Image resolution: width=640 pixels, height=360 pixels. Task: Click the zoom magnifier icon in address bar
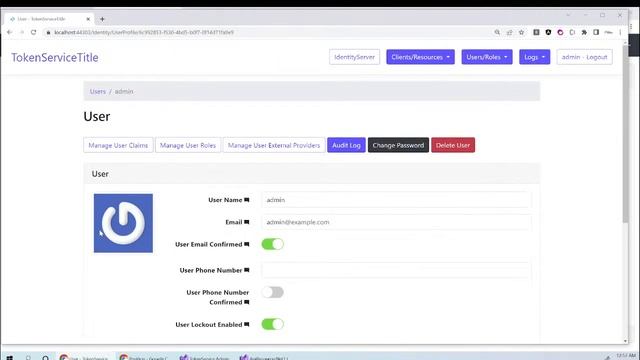[x=497, y=32]
